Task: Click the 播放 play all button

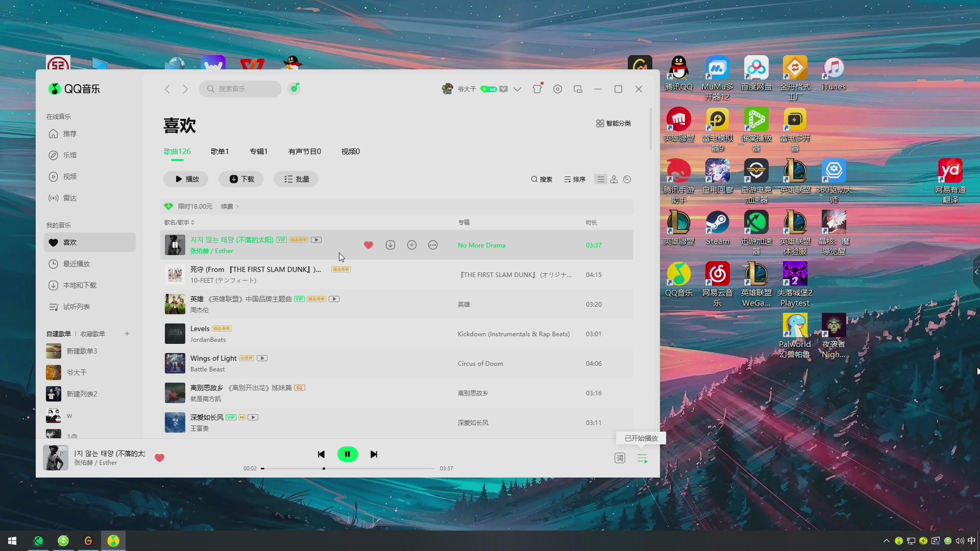Action: click(186, 179)
